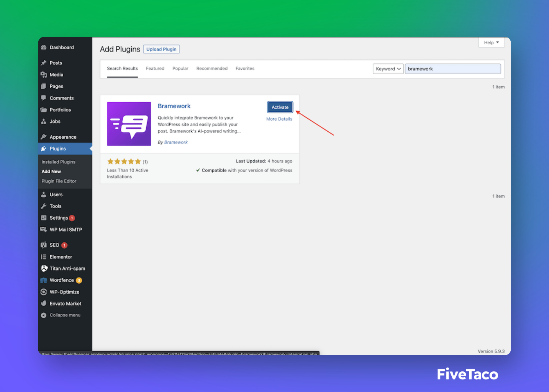Image resolution: width=549 pixels, height=392 pixels.
Task: Open Installed Plugins submenu item
Action: click(58, 162)
